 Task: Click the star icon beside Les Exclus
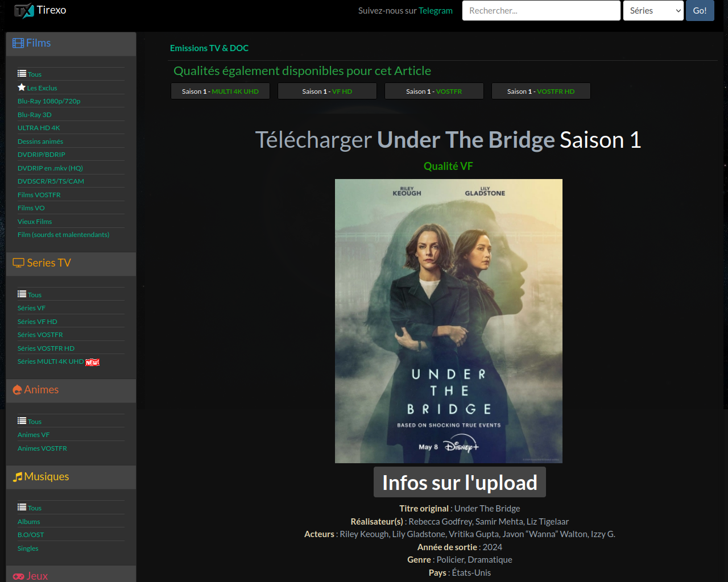coord(22,88)
